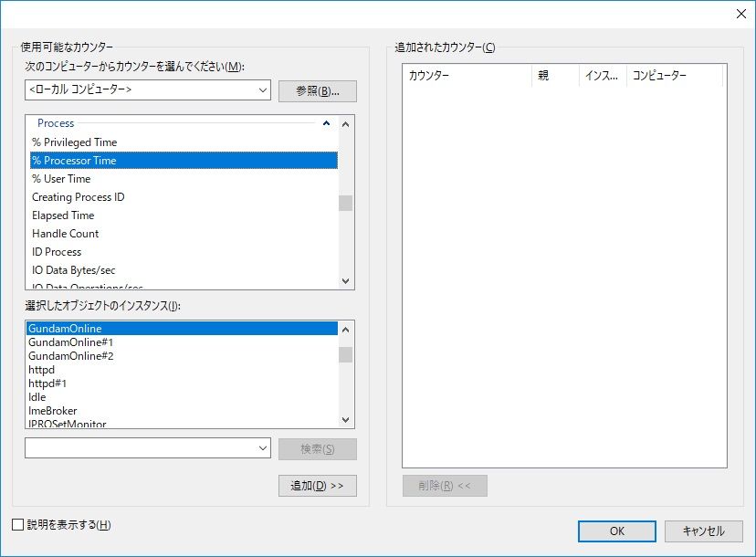Enable the 説明を表示する checkbox

coord(19,525)
